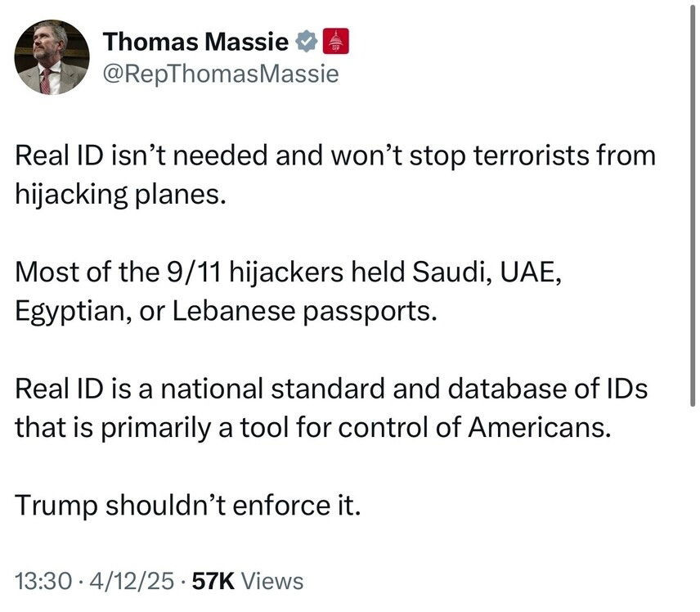Click the display name Thomas Massie
Image resolution: width=700 pixels, height=612 pixels.
(x=197, y=41)
